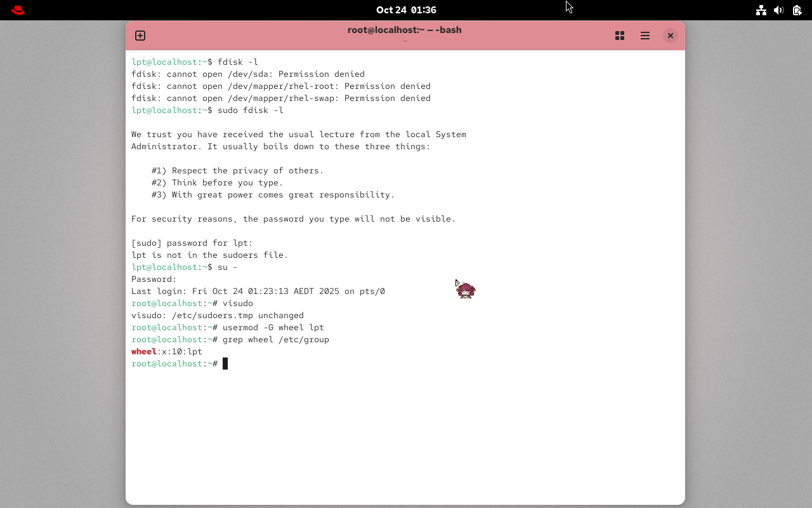This screenshot has width=812, height=508.
Task: Click the blinking terminal cursor block
Action: (225, 363)
